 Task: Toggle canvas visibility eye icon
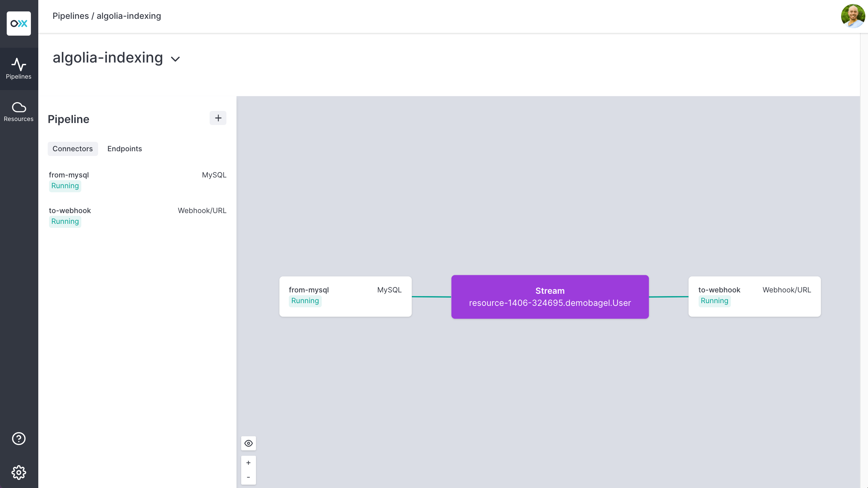point(248,443)
